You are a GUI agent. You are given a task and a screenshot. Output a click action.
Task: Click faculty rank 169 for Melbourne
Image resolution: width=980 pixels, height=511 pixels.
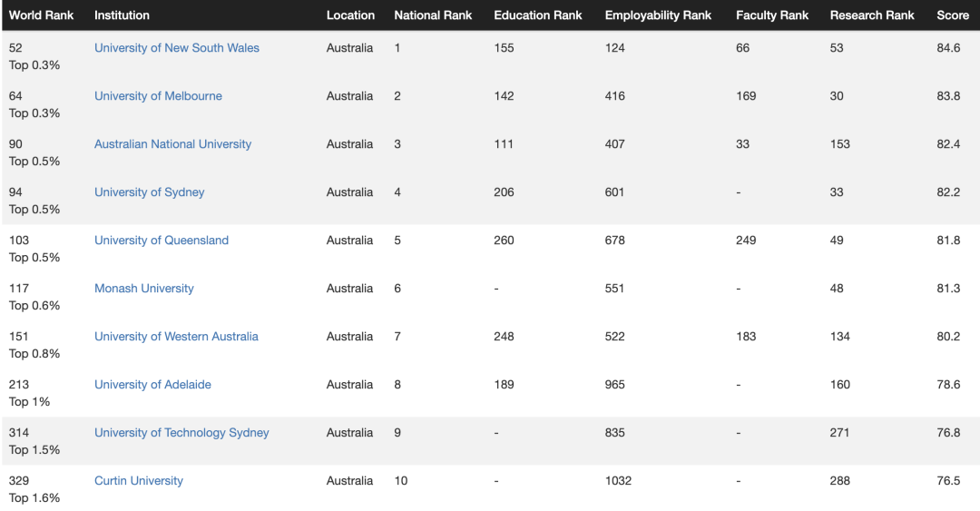pos(746,96)
